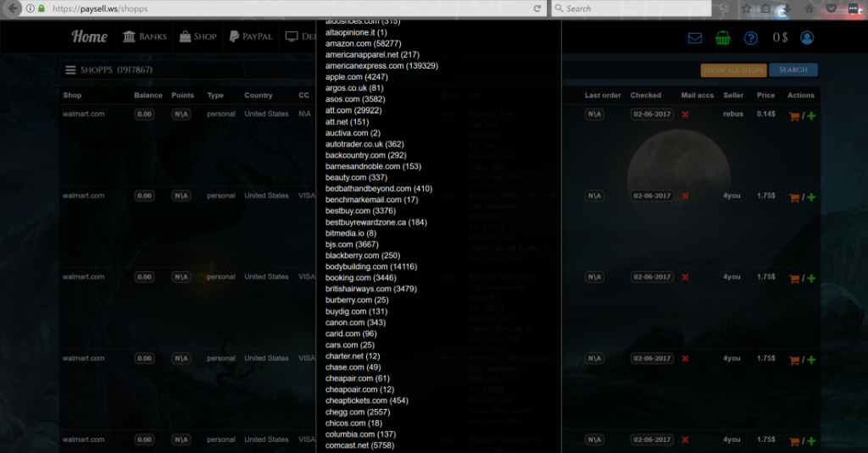The height and width of the screenshot is (453, 868).
Task: Bookmark this page with the star icon
Action: [x=746, y=8]
